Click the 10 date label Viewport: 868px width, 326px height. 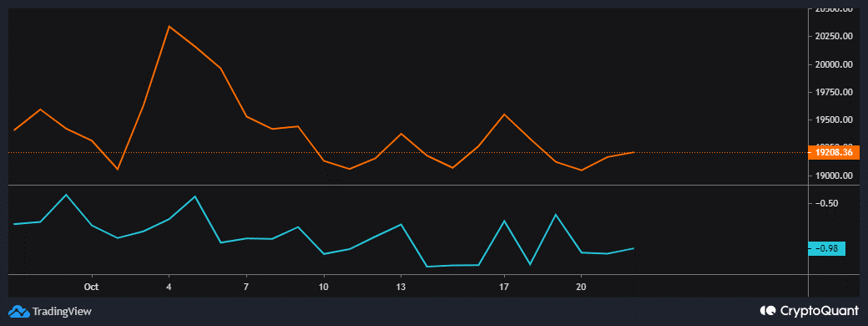pyautogui.click(x=323, y=287)
